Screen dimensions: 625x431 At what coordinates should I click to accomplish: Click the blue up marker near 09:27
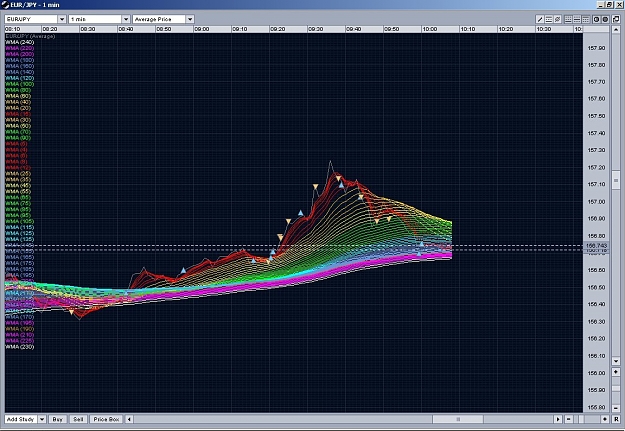[301, 213]
